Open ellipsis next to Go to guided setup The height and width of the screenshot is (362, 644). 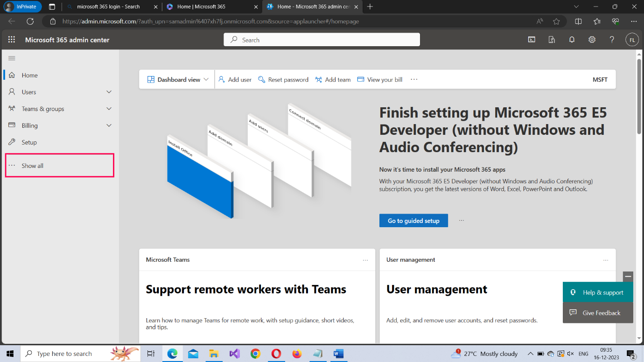[x=462, y=220]
